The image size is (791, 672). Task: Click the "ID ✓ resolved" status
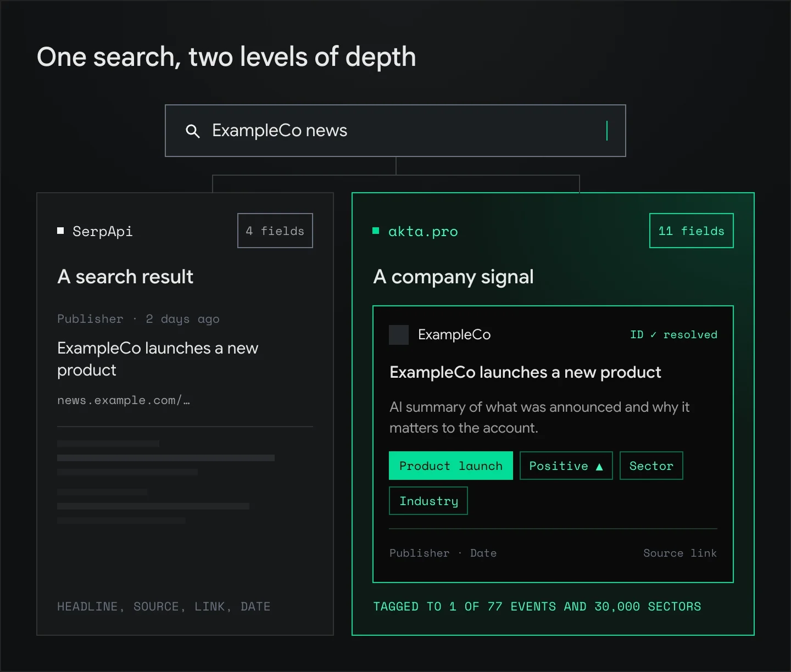tap(674, 334)
